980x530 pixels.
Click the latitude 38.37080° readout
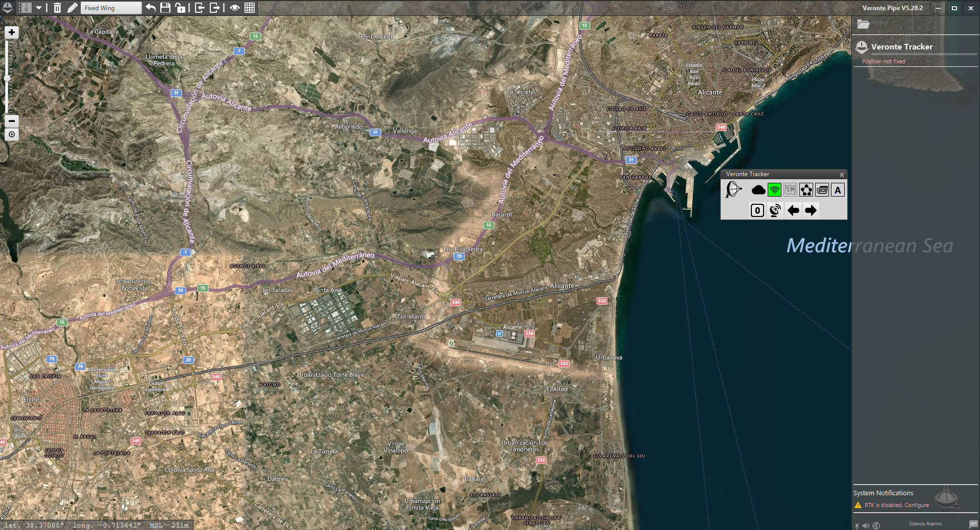[x=34, y=525]
